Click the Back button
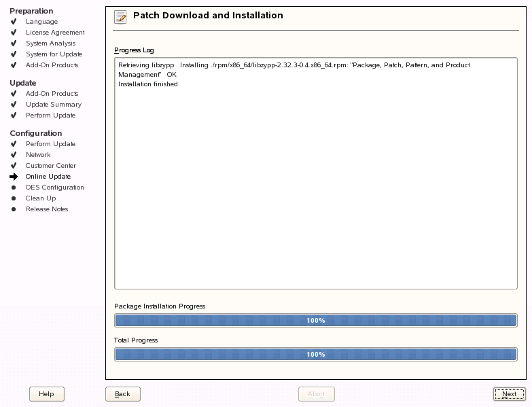 [x=123, y=394]
